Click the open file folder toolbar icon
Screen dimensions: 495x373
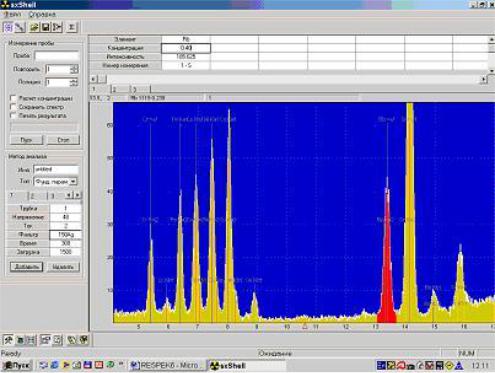pos(34,27)
